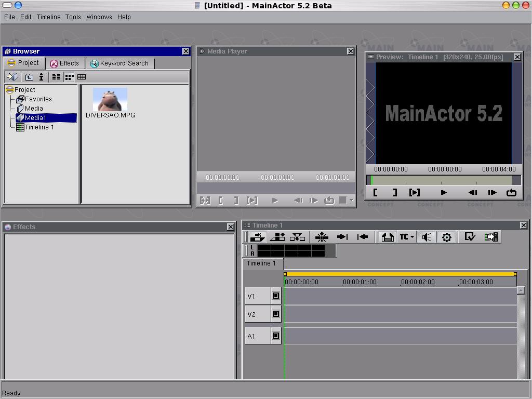Click the checkmark icon in Timeline toolbar
Screen dimensions: 532x399
(470, 237)
